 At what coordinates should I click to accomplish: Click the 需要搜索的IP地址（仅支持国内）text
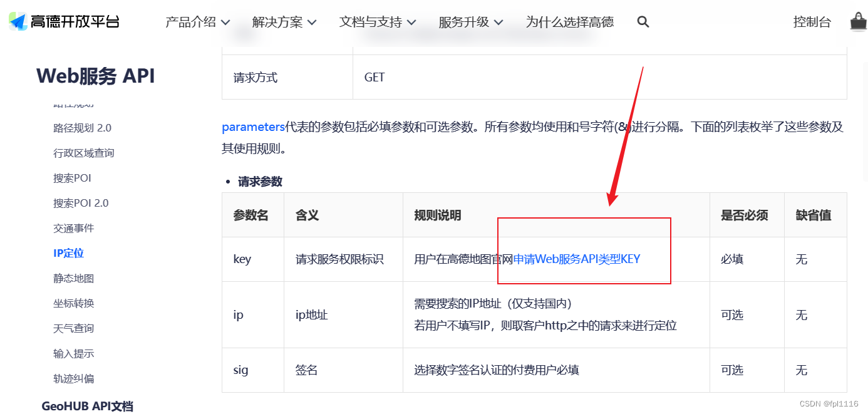(493, 304)
